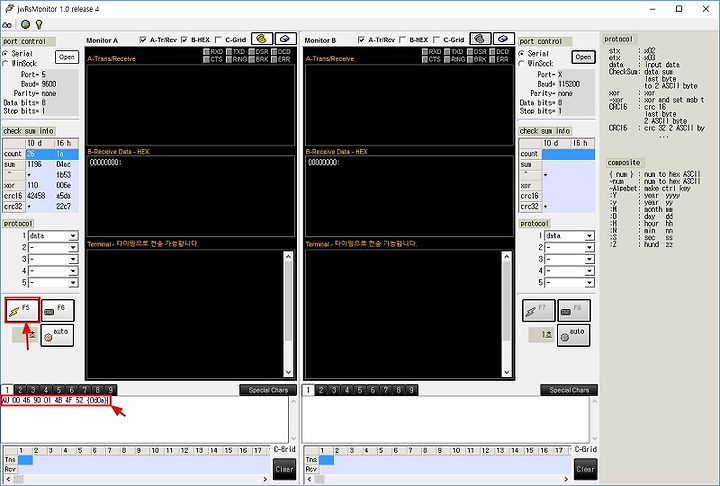Select left send tab 1
This screenshot has width=720, height=486.
(7, 390)
